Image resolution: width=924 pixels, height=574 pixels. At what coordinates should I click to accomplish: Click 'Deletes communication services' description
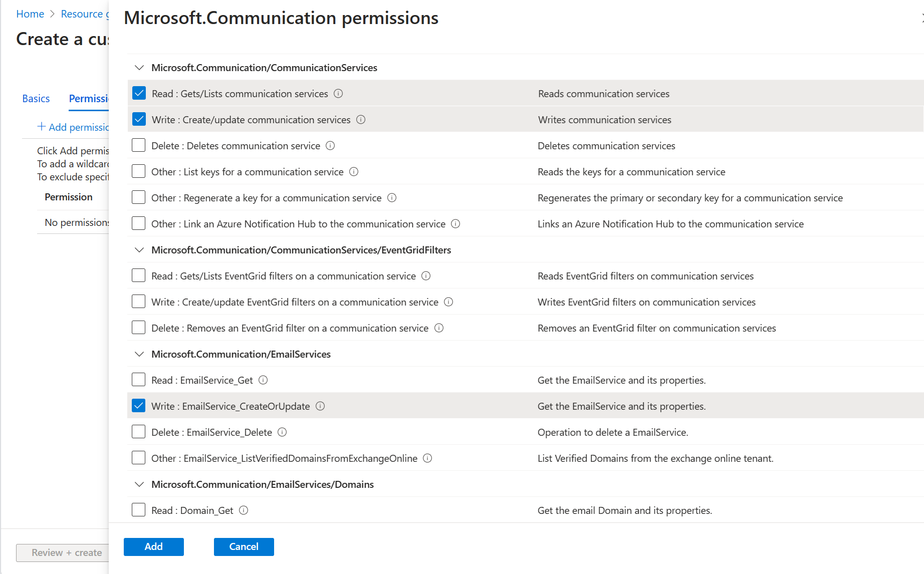(606, 146)
